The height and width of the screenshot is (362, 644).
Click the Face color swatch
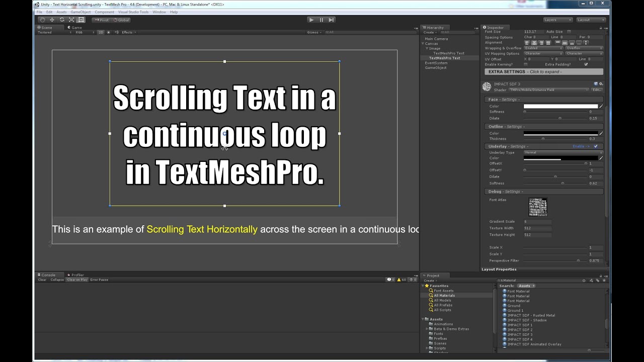(x=560, y=106)
